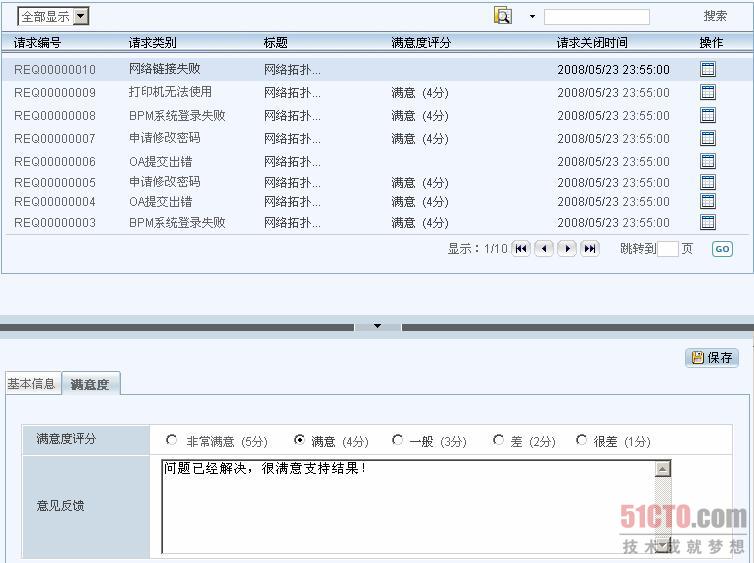This screenshot has height=563, width=754.
Task: Click the GO button
Action: click(722, 249)
